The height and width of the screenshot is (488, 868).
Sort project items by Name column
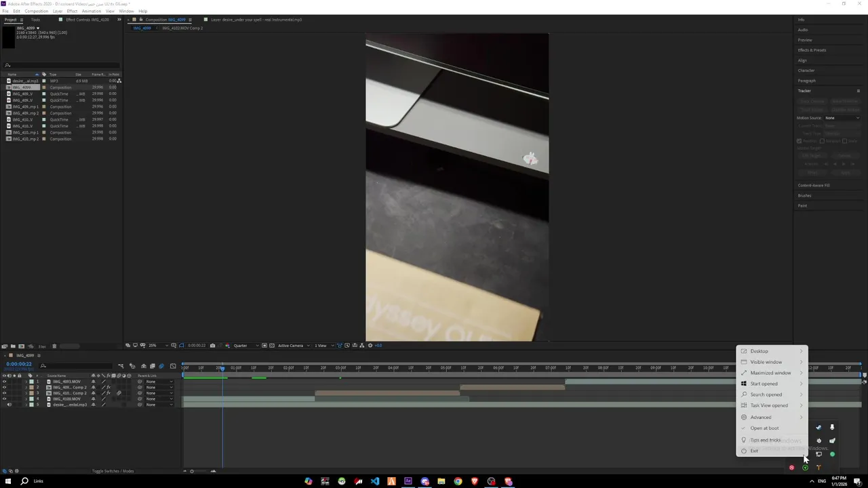click(12, 75)
